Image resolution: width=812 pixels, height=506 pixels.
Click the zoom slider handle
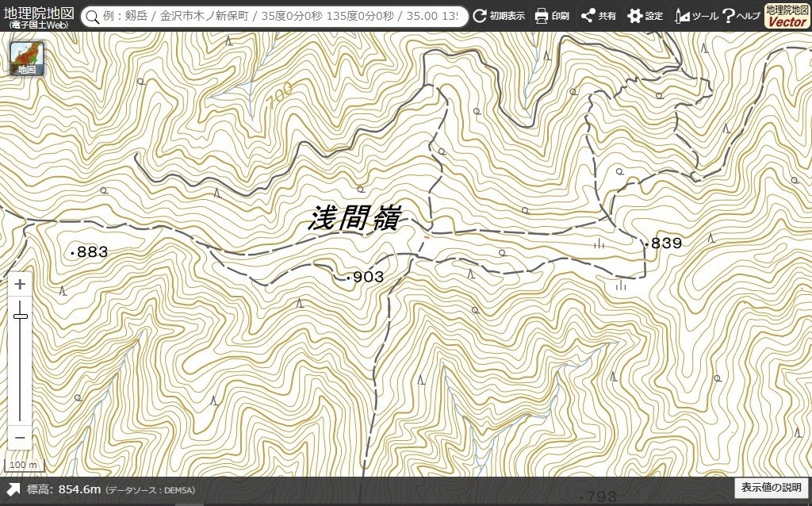pos(20,316)
